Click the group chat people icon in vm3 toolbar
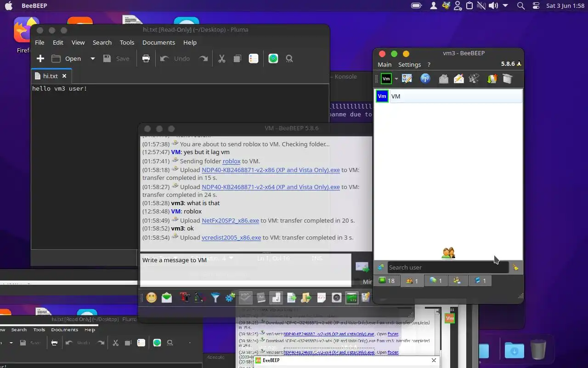Image resolution: width=588 pixels, height=368 pixels. 474,79
